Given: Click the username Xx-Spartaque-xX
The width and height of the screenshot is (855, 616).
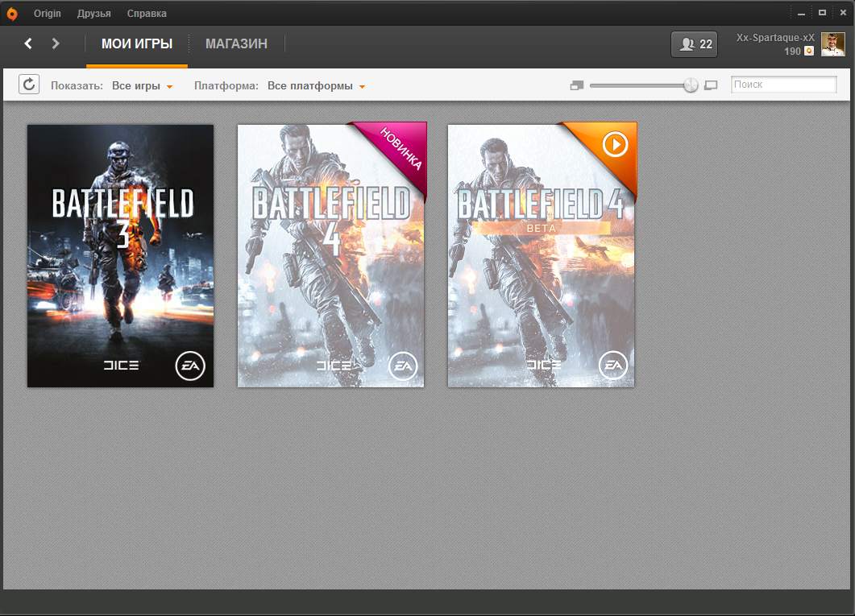Looking at the screenshot, I should pyautogui.click(x=775, y=38).
